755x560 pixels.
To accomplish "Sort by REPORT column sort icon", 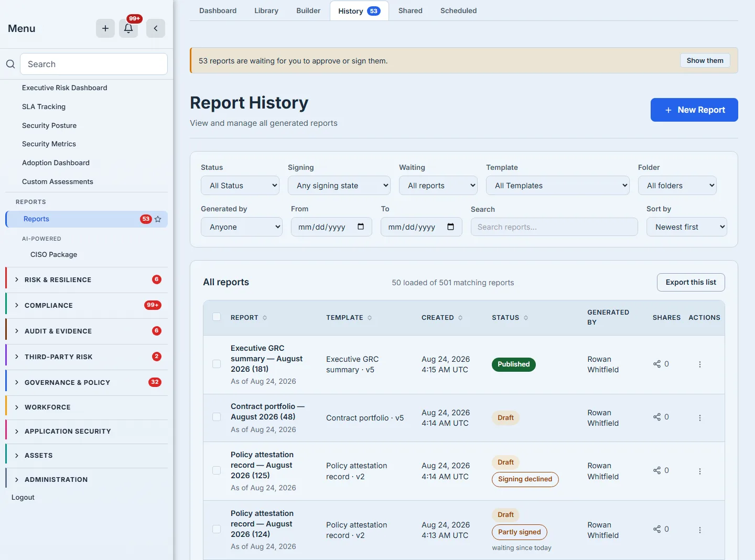I will (265, 318).
